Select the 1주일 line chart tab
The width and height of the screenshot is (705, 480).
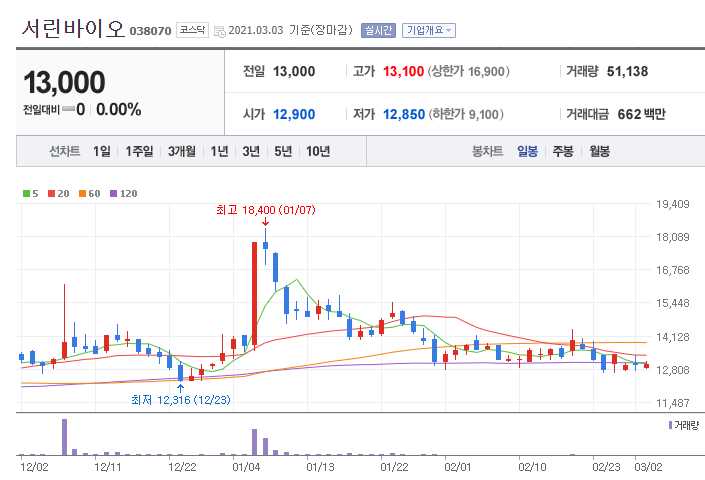139,151
